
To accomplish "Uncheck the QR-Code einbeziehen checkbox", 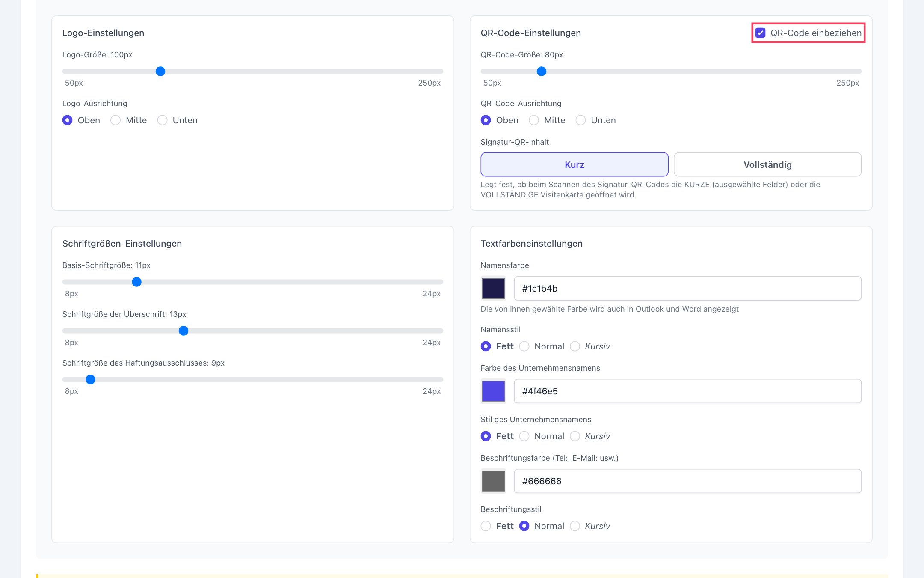I will (760, 33).
